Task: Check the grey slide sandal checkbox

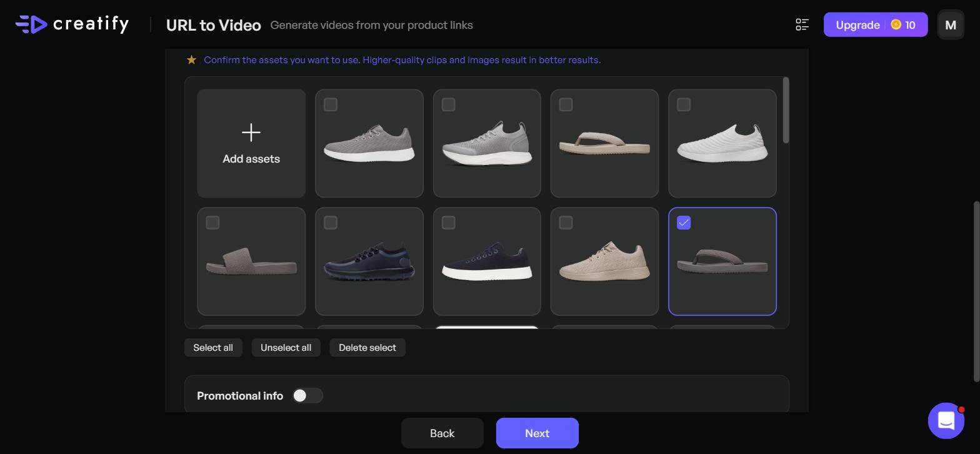Action: tap(212, 223)
